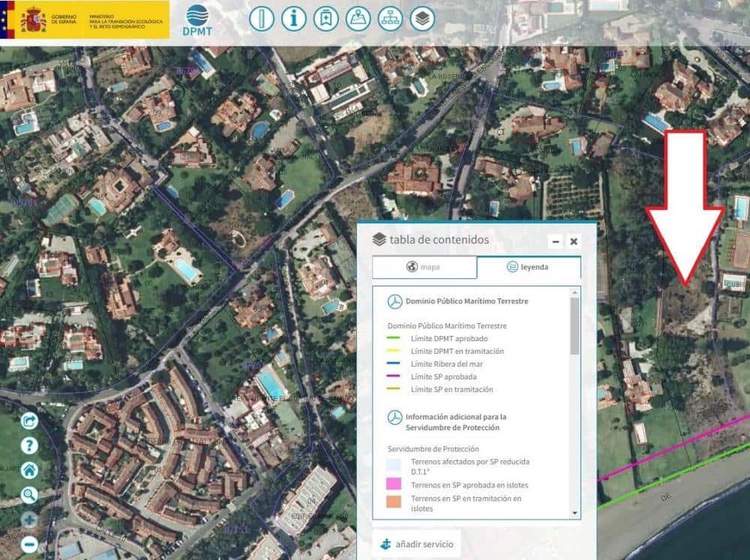Click pink 'SP aprobada en islotes' swatch

click(394, 485)
